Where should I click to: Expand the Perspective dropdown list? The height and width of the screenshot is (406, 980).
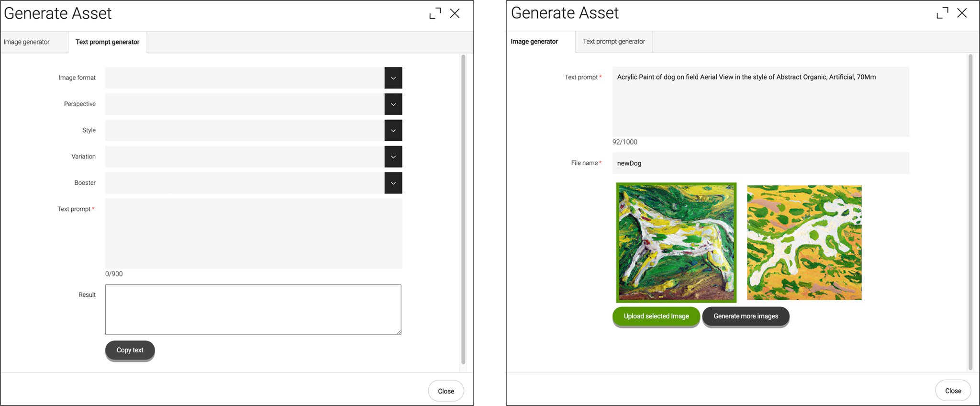[x=393, y=104]
